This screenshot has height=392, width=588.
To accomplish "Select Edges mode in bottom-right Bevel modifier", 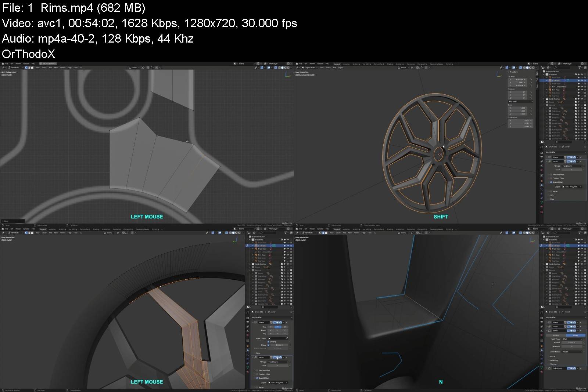I will (576, 335).
